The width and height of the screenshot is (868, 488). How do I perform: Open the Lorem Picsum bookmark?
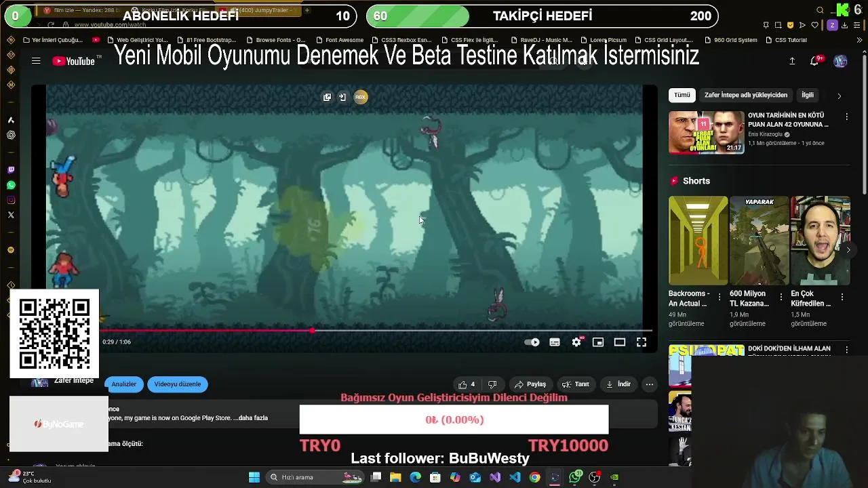click(604, 40)
